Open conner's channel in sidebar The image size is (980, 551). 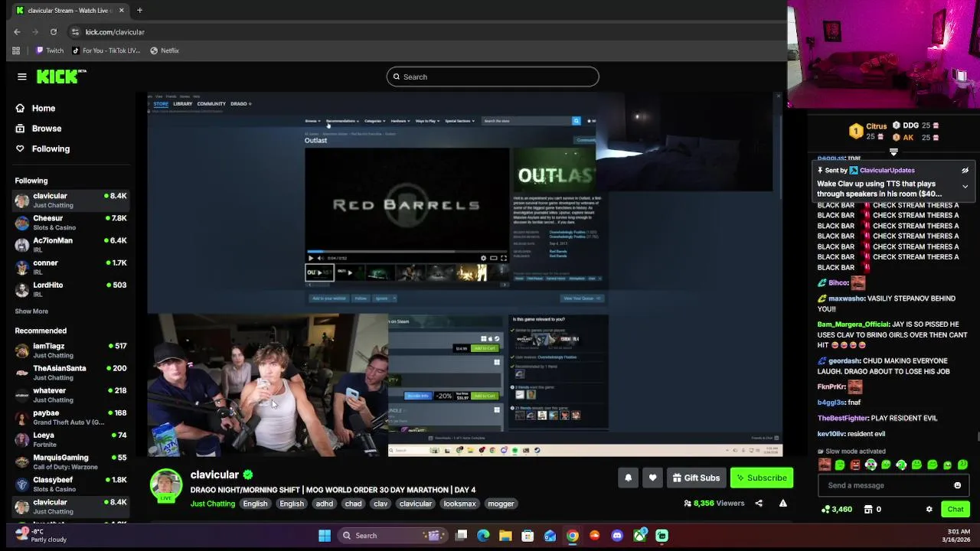(70, 267)
